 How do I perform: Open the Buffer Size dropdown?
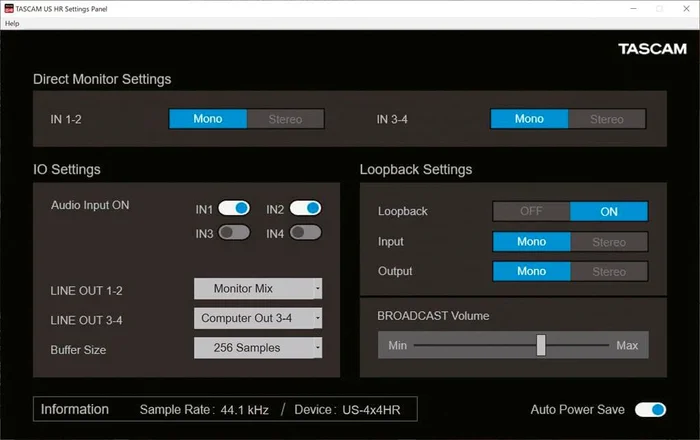[x=257, y=347]
